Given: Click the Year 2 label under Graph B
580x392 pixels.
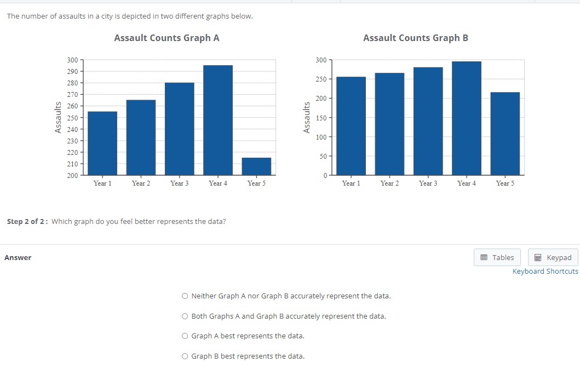Looking at the screenshot, I should (x=389, y=183).
